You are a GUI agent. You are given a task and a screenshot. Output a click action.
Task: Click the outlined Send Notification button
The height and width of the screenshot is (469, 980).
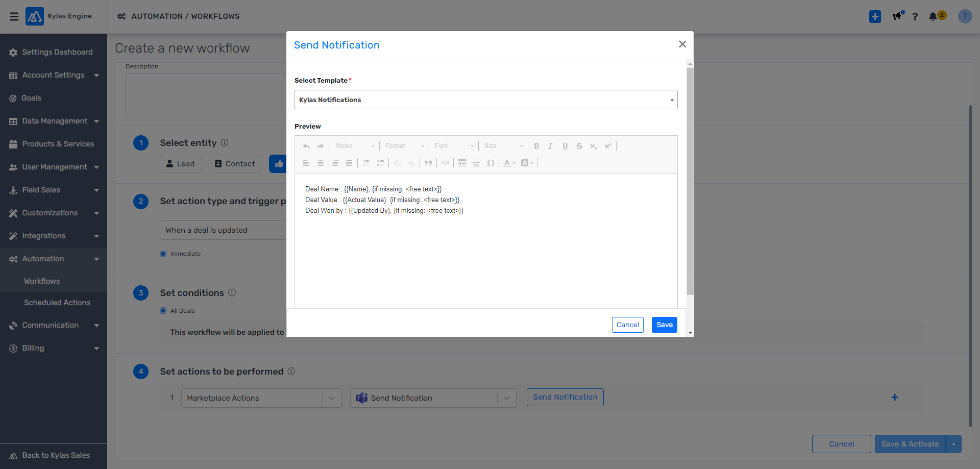click(x=565, y=397)
